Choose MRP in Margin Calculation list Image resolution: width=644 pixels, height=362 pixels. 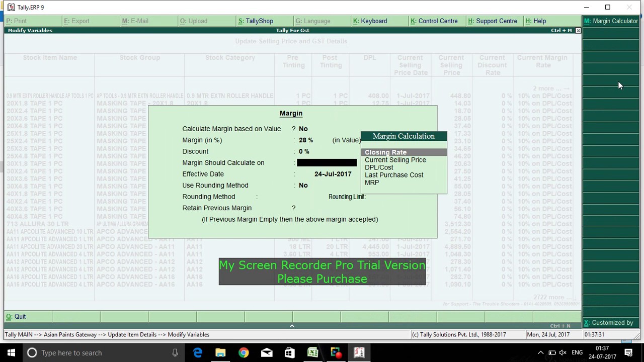click(x=372, y=183)
